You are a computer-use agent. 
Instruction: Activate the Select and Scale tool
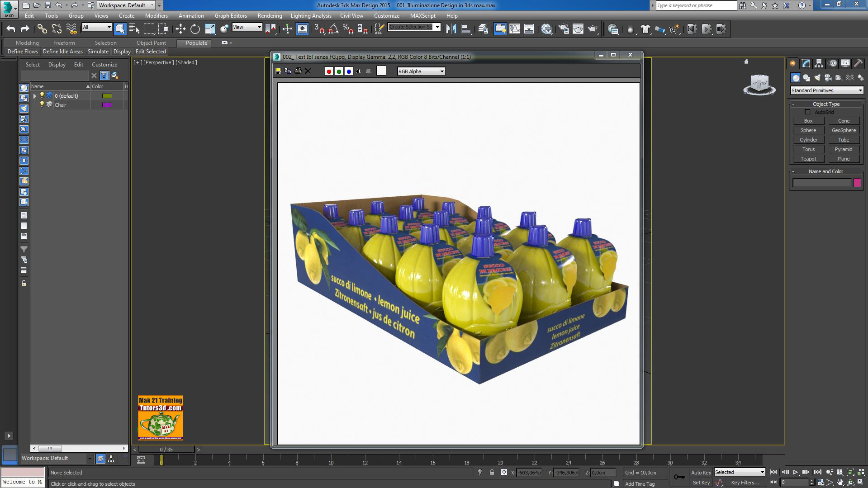210,29
